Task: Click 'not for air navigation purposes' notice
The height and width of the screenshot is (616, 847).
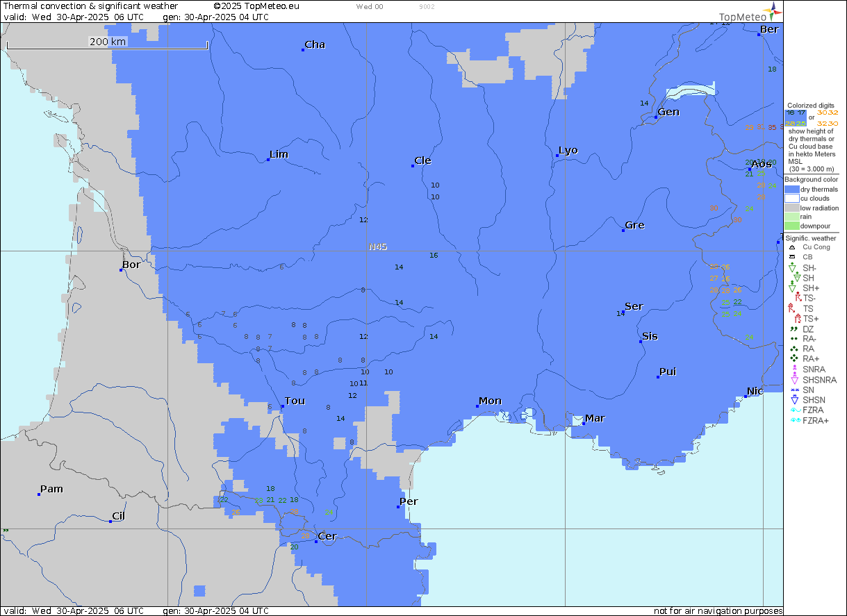Action: pos(718,610)
